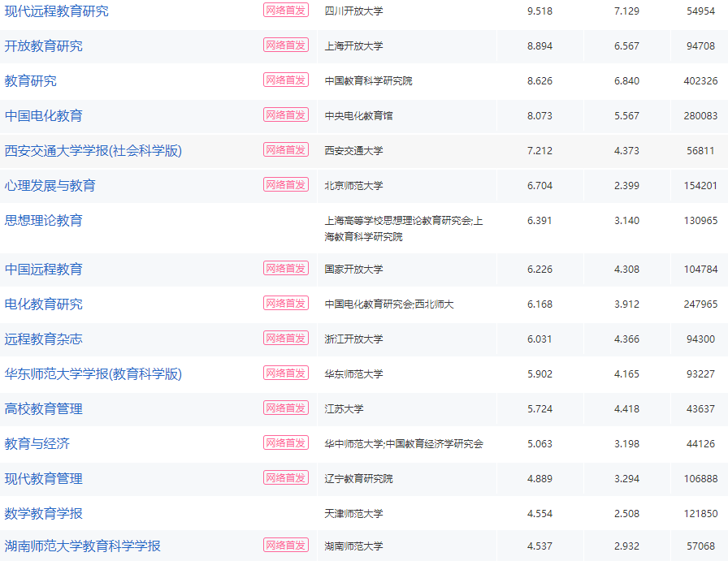Click the count 154201 for 心理发展与教育

700,186
